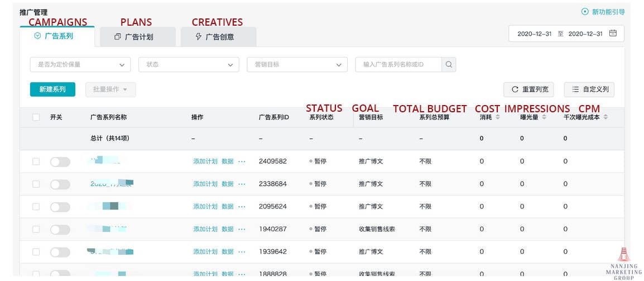Click the 广告系列ID column header
Image resolution: width=644 pixels, height=281 pixels.
(x=274, y=117)
